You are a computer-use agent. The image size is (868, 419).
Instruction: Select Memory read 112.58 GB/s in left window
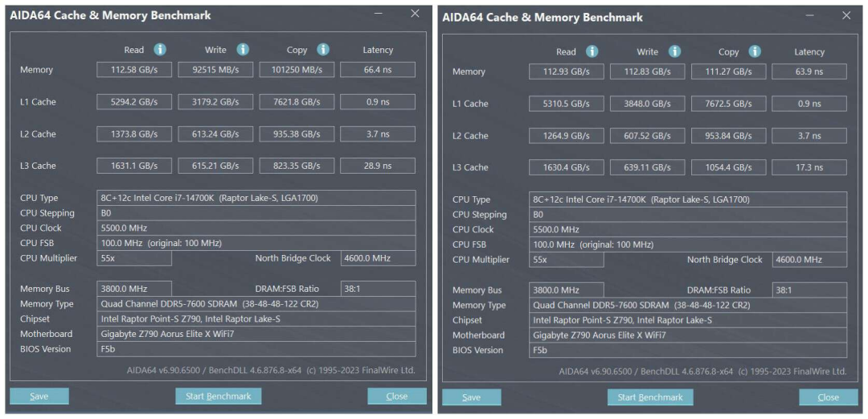coord(134,69)
